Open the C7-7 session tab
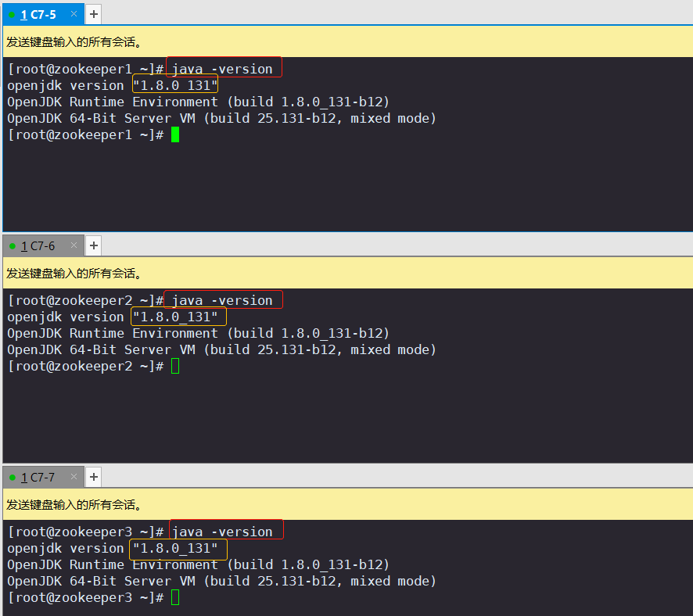The height and width of the screenshot is (616, 693). click(43, 478)
